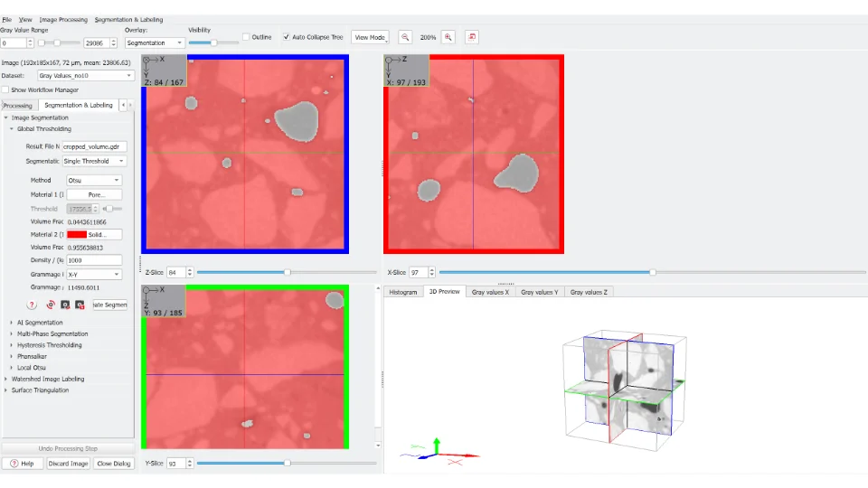868x488 pixels.
Task: Enable Show Workflow Manager checkbox
Action: point(5,89)
